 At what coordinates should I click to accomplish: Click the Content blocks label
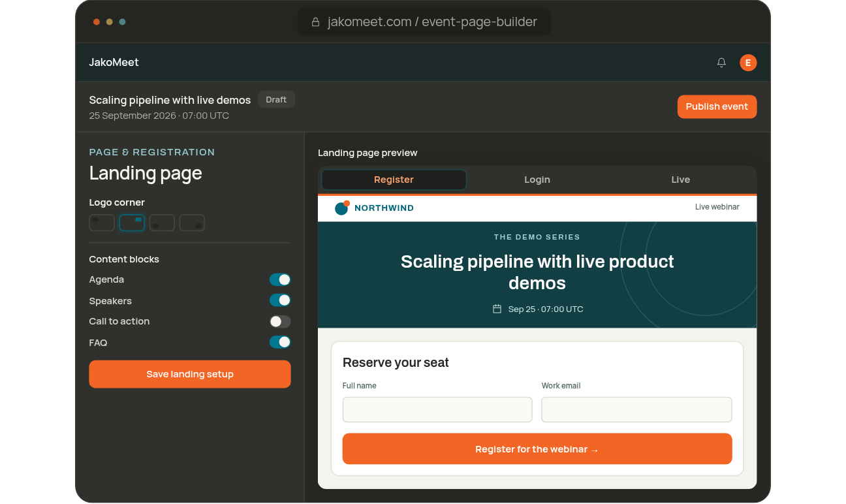[124, 259]
